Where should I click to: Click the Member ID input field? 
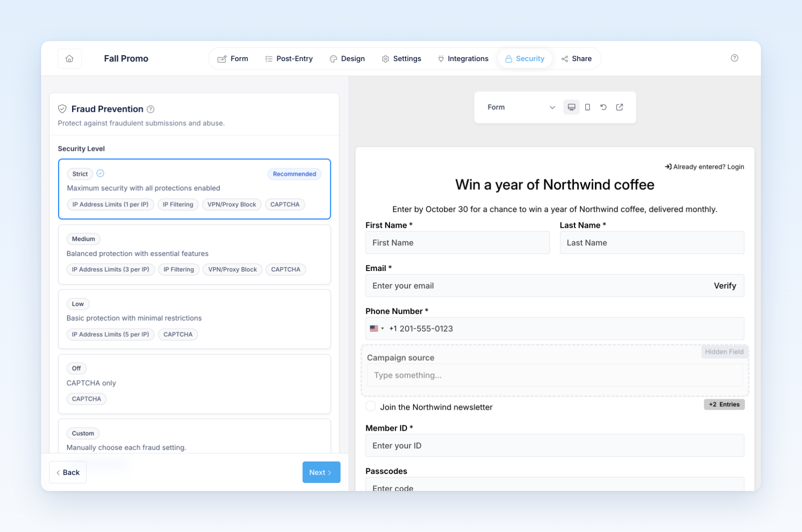555,445
